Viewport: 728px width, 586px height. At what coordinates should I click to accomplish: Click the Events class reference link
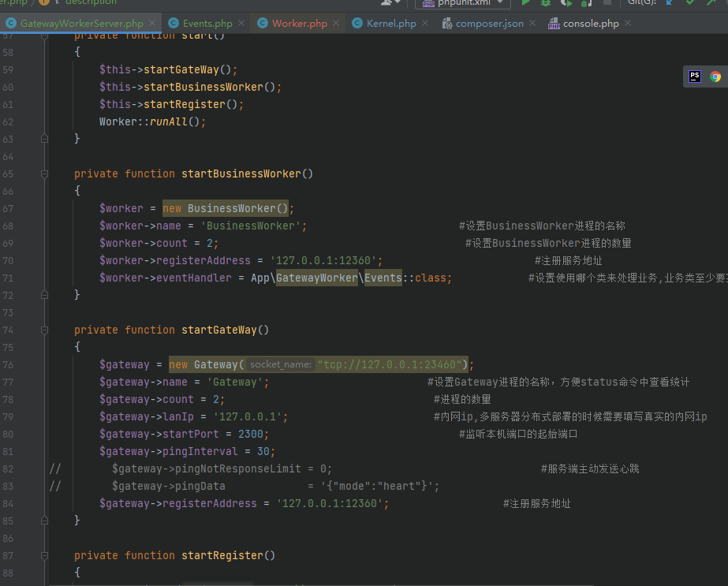tap(383, 278)
